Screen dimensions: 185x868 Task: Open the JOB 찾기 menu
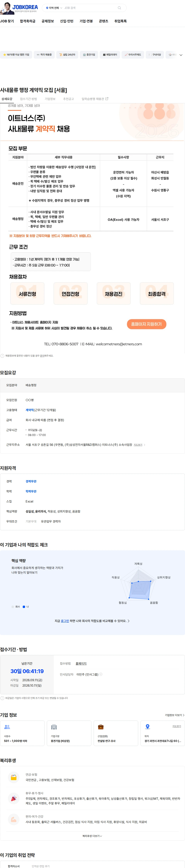[7, 21]
